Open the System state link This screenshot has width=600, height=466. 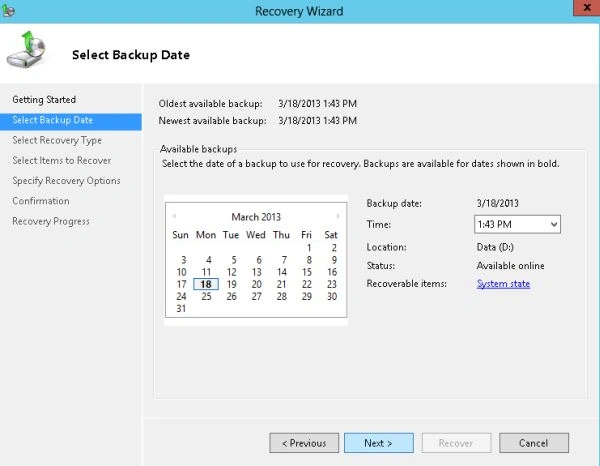pos(503,284)
